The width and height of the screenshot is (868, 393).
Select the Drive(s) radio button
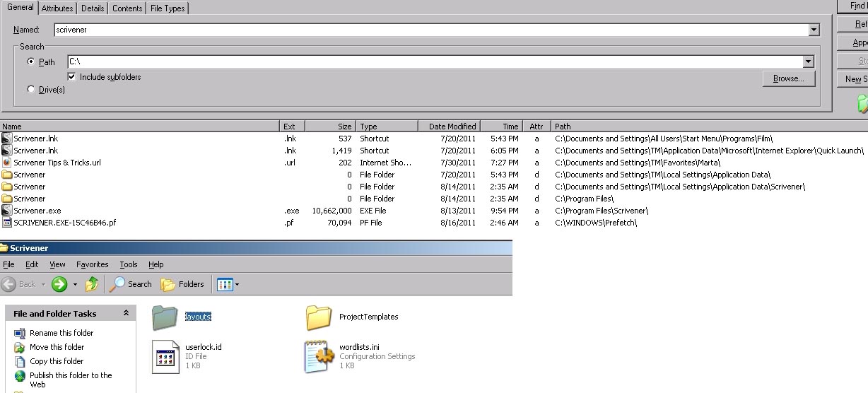tap(30, 89)
